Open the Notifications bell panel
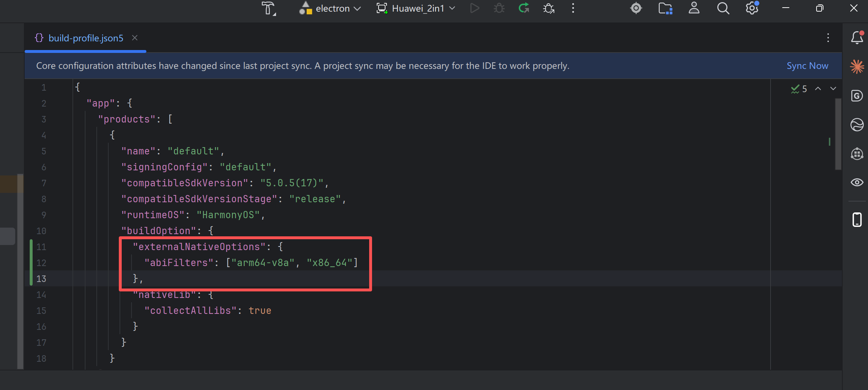 (x=857, y=38)
